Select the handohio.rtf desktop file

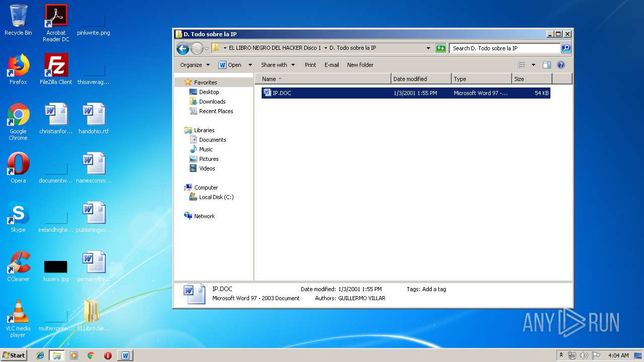coord(94,119)
